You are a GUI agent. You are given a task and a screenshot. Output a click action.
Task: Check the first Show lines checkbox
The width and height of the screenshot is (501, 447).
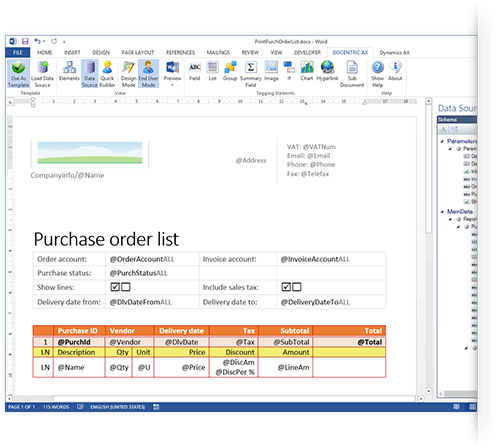[115, 287]
